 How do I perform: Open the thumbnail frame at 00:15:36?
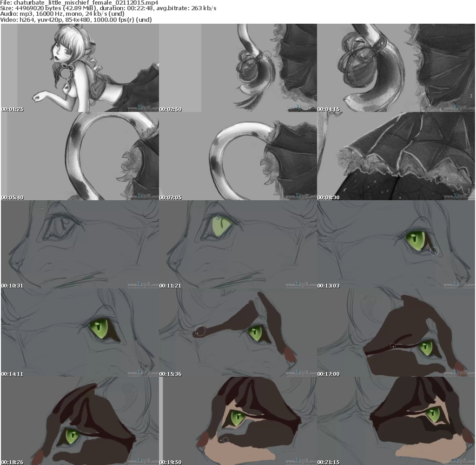click(238, 333)
